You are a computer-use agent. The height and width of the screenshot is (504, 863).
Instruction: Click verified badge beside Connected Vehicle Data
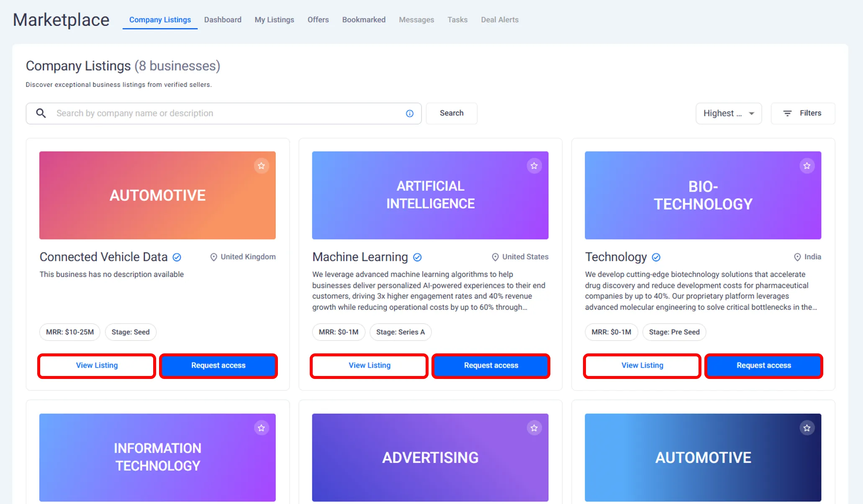coord(177,257)
